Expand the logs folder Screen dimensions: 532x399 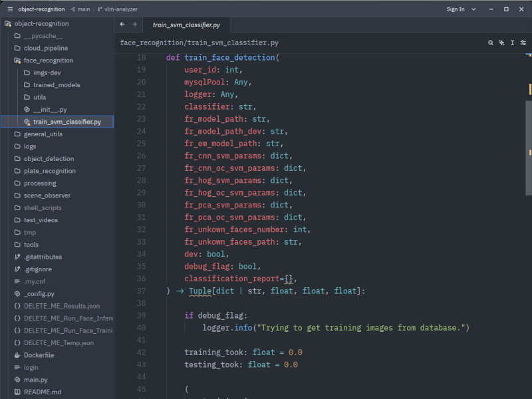[57, 146]
